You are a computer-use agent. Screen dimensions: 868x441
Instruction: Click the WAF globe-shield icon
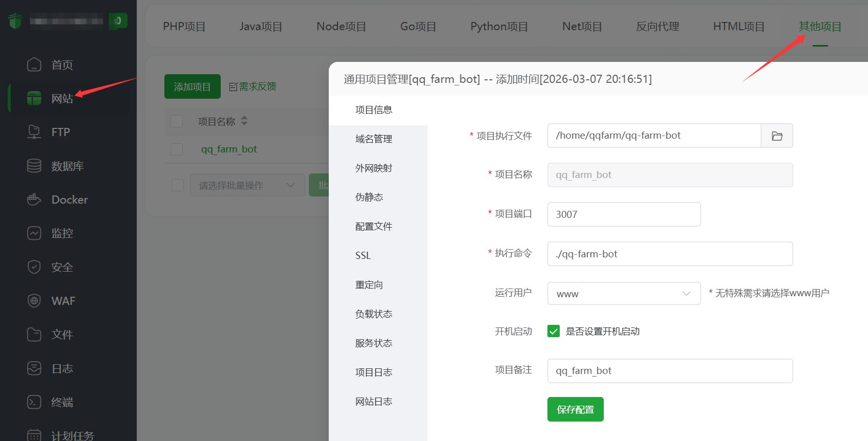click(x=34, y=301)
